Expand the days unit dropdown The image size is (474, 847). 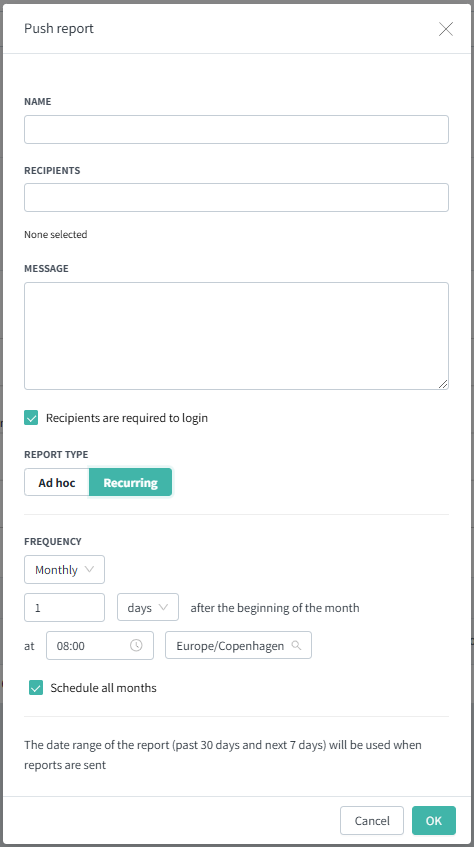pyautogui.click(x=148, y=608)
